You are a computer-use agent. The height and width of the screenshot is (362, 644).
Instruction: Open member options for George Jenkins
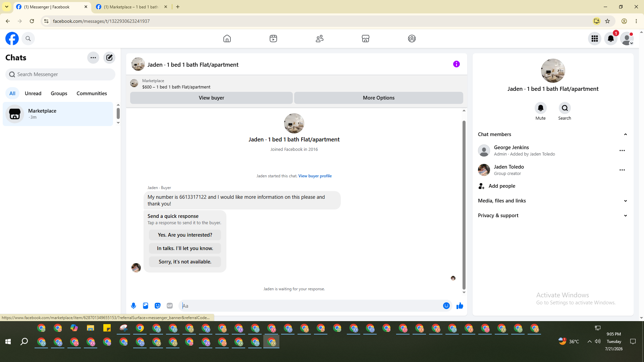click(x=622, y=150)
